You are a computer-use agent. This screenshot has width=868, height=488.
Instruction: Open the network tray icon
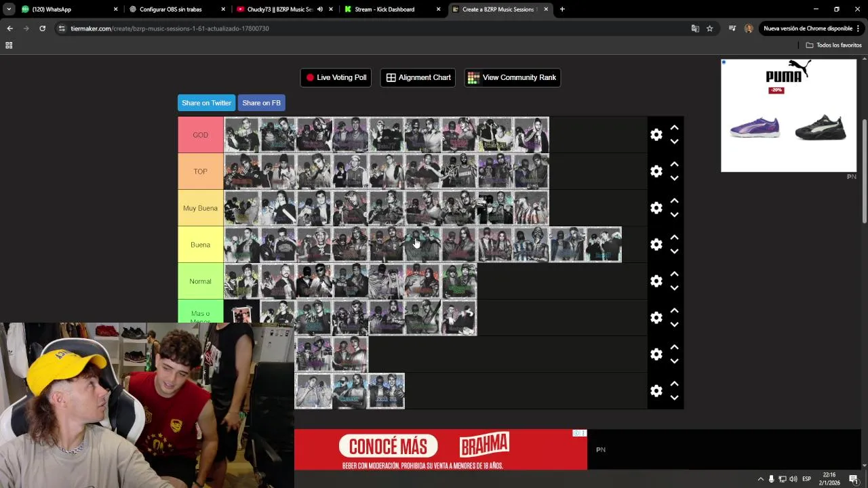(782, 479)
